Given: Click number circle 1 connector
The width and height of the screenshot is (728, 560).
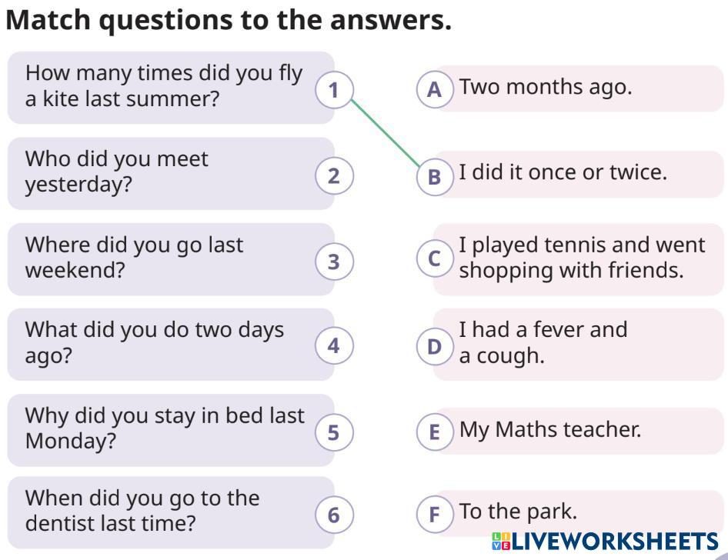Looking at the screenshot, I should [x=333, y=90].
